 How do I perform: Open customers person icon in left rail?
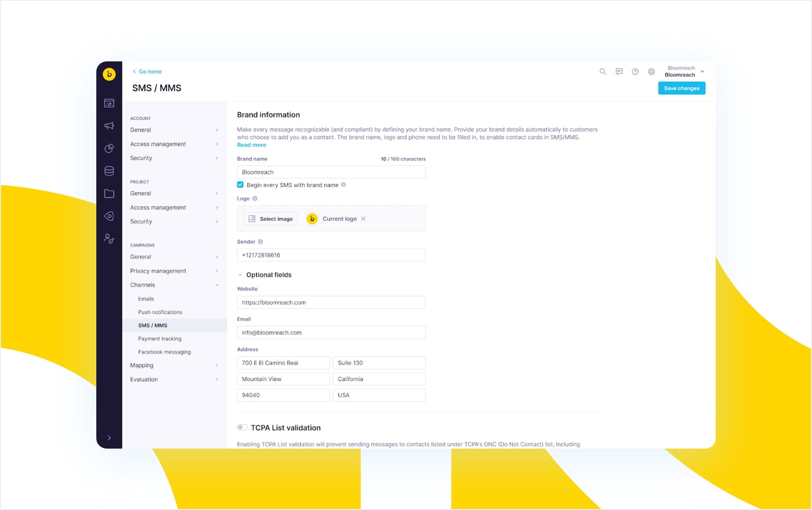pyautogui.click(x=109, y=239)
